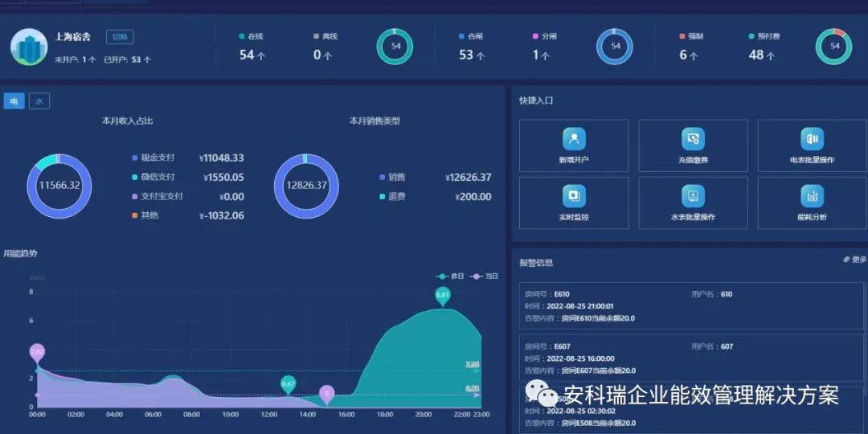The height and width of the screenshot is (434, 868).
Task: Click the ¥-1032.06 other value
Action: (x=222, y=216)
